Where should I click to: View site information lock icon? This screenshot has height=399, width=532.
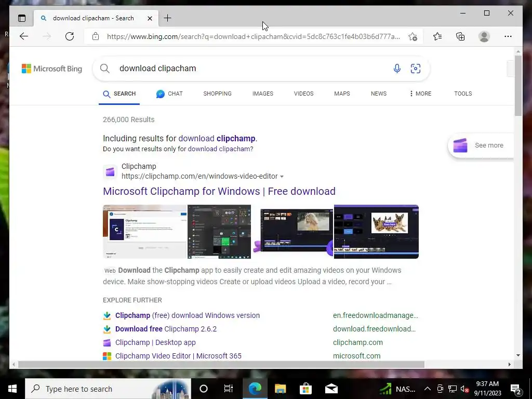point(96,36)
